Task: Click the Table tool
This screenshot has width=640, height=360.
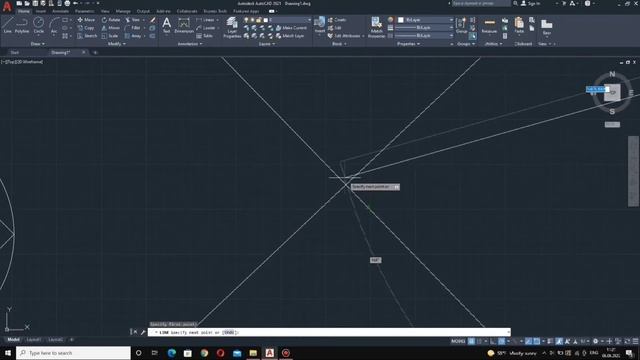Action: click(204, 36)
